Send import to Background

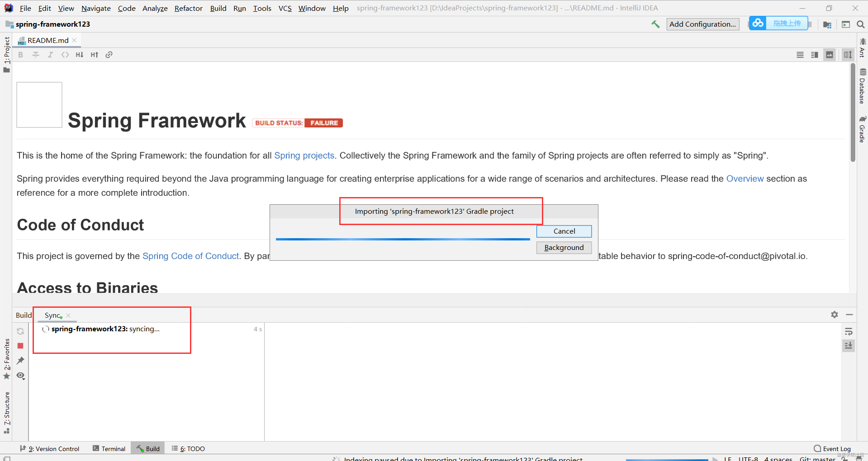tap(564, 248)
